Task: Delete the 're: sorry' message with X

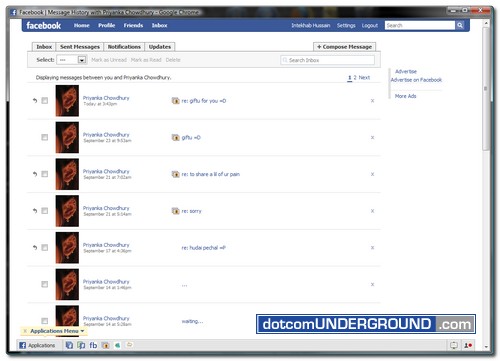Action: pyautogui.click(x=372, y=211)
